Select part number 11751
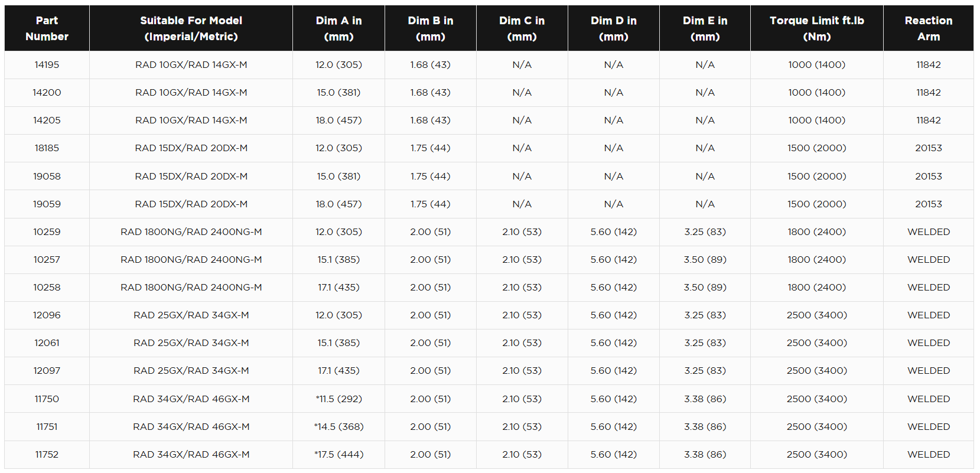The height and width of the screenshot is (473, 980). [47, 427]
